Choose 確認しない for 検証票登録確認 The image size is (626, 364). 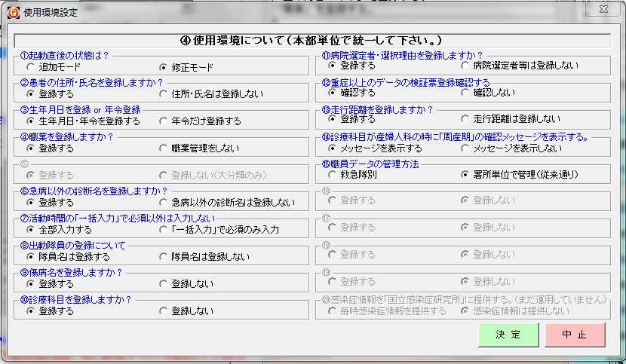pos(465,93)
